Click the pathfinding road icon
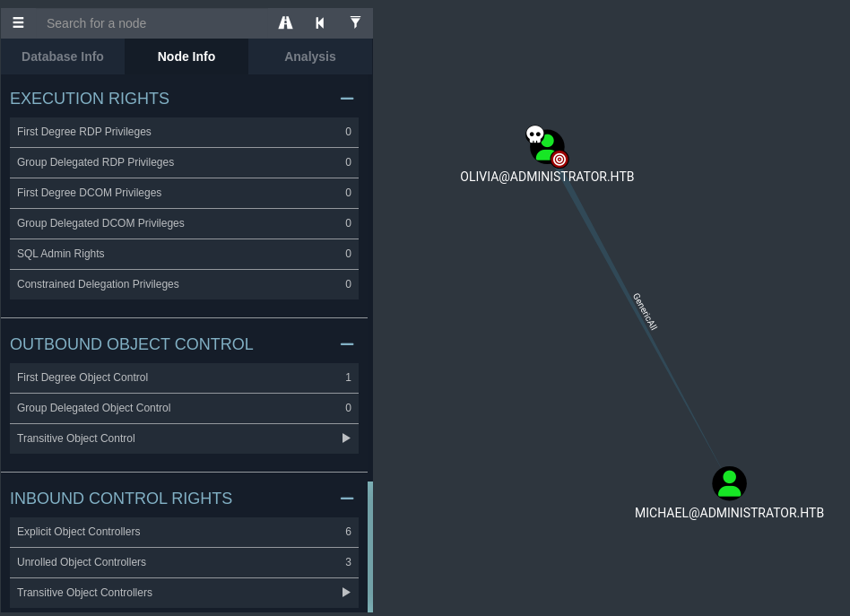This screenshot has height=616, width=850. point(285,23)
